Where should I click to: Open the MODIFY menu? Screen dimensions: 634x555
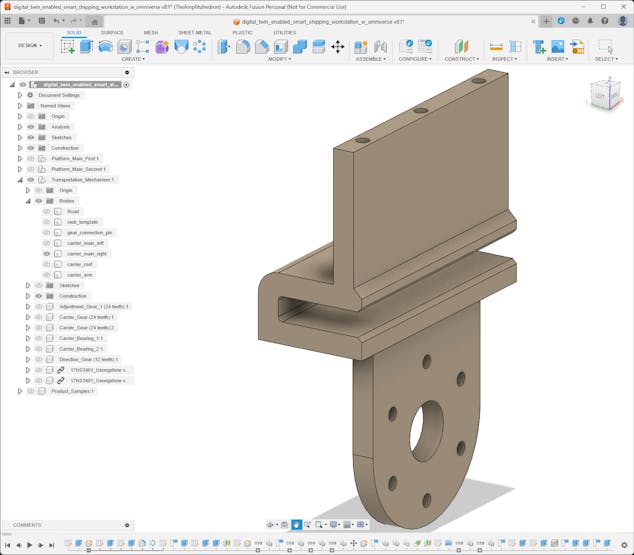280,59
